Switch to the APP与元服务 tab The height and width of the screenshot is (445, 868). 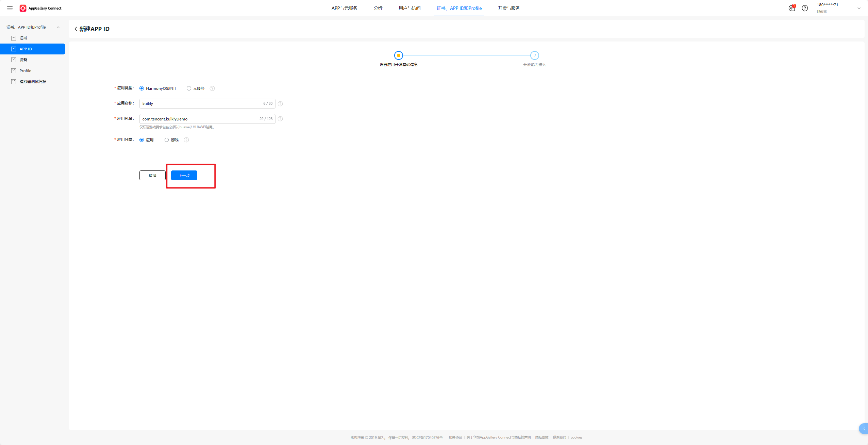[x=344, y=8]
